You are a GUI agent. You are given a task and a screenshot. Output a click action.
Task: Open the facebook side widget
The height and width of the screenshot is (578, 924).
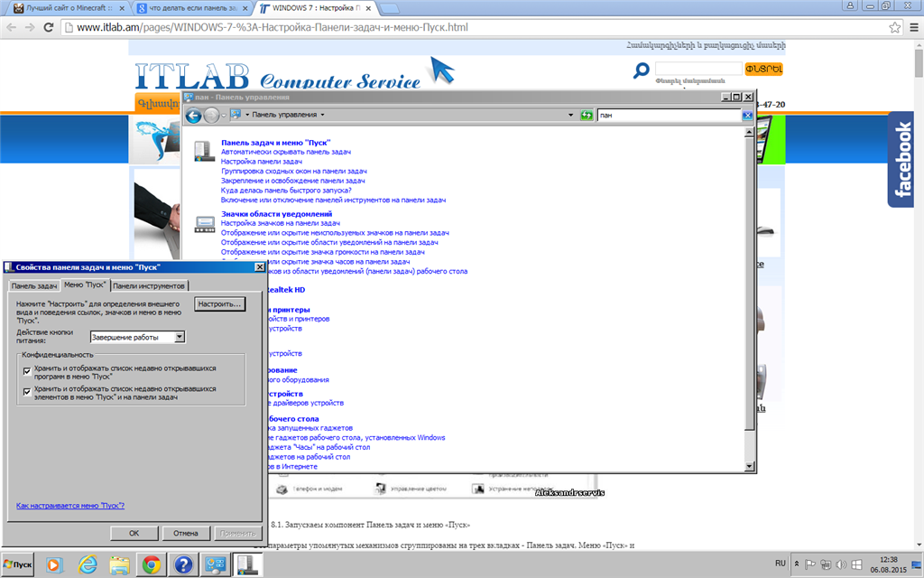(901, 159)
